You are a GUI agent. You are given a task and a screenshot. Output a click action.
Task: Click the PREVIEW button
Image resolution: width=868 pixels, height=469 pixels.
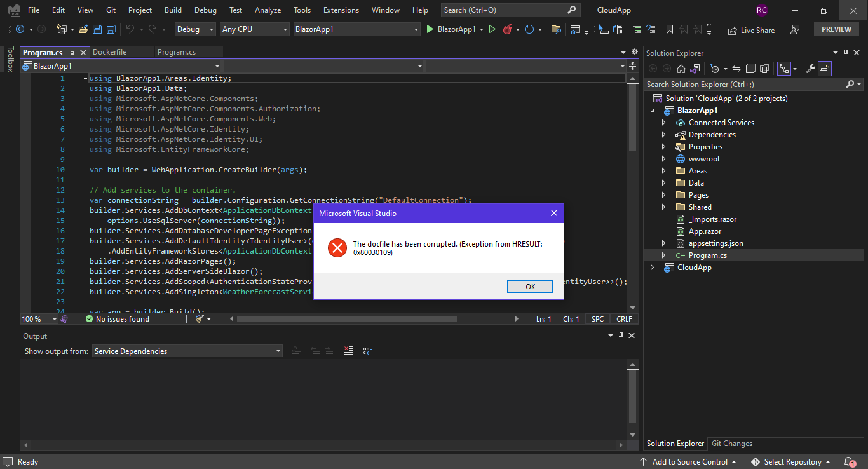(x=836, y=29)
